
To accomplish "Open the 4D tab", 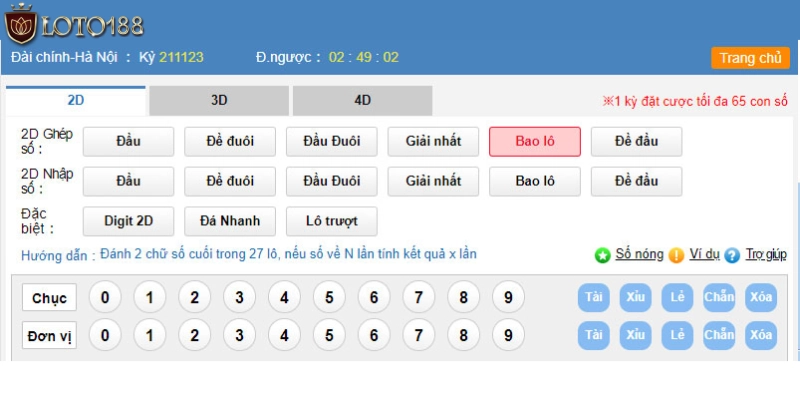I will [x=362, y=100].
